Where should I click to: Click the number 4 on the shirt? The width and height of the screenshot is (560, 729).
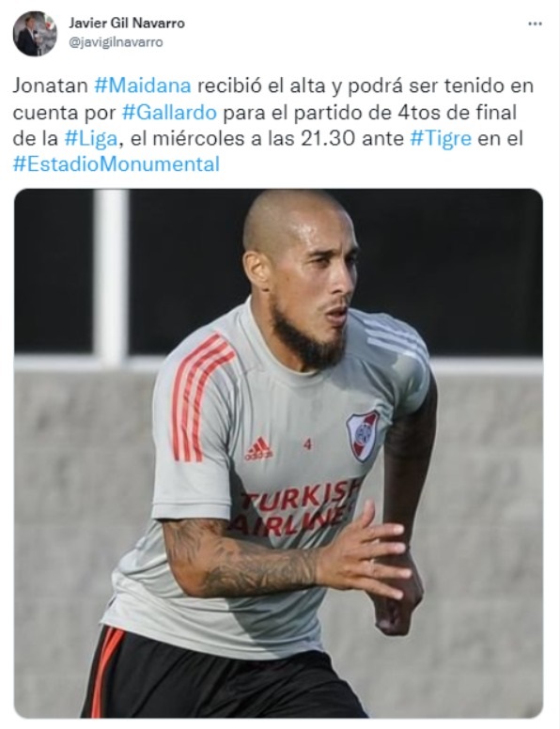[307, 444]
